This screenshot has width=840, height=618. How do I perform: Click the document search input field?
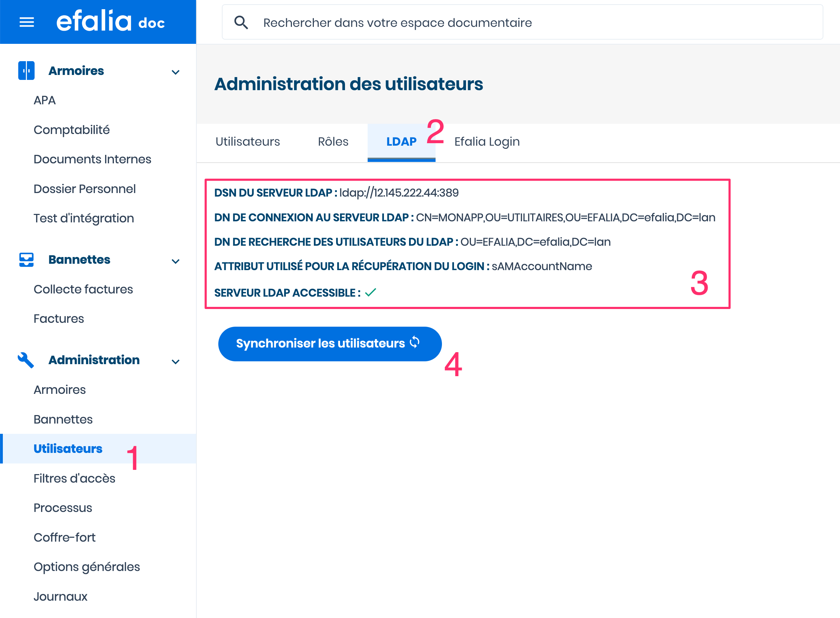pos(524,23)
